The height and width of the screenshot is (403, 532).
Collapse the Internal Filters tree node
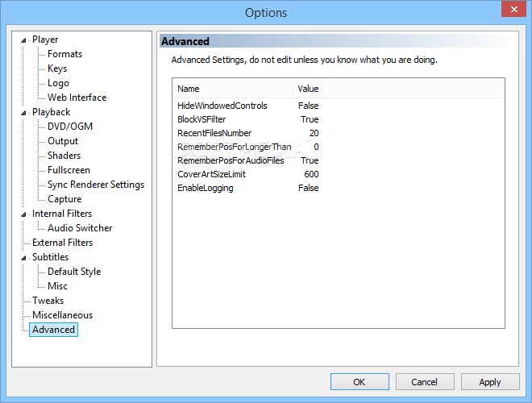[23, 214]
